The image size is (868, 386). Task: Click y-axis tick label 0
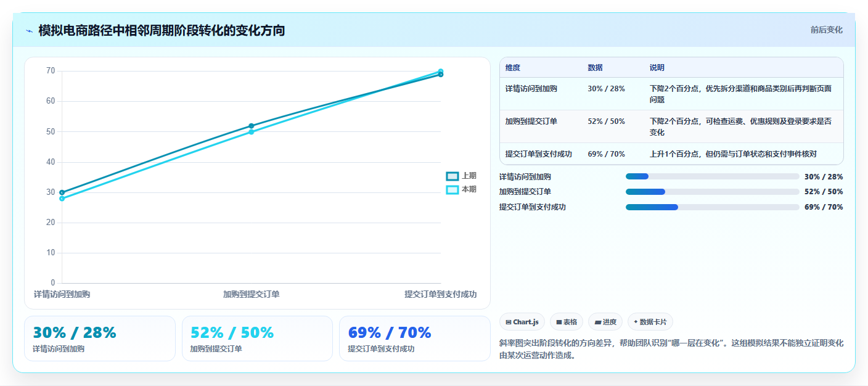[x=52, y=283]
